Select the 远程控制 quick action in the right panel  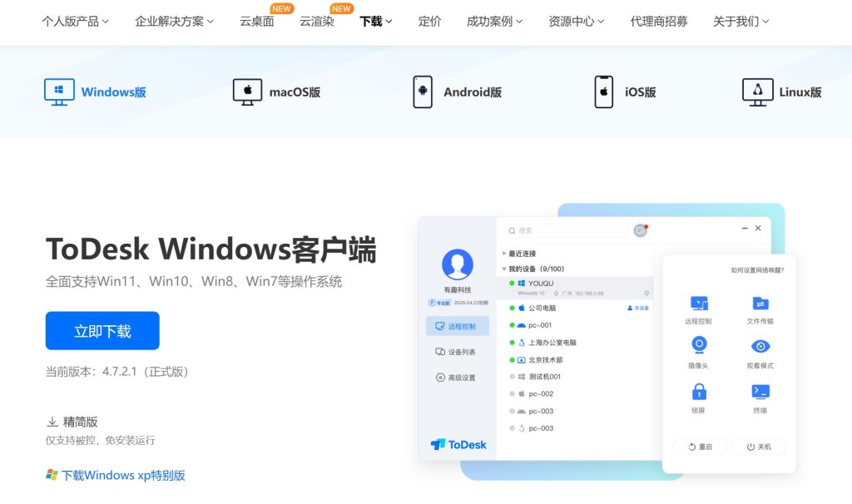(699, 308)
